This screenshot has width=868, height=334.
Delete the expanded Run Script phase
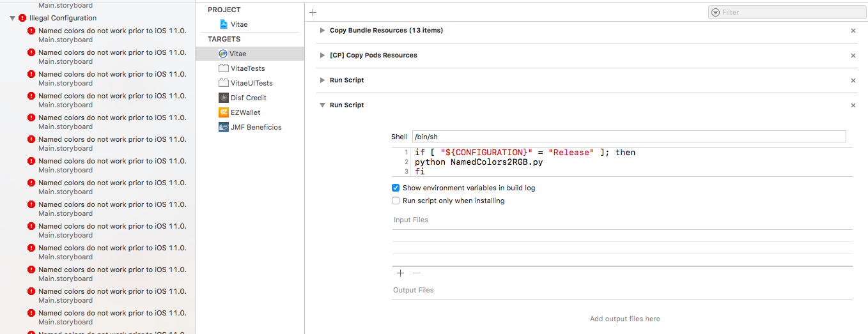pos(853,105)
